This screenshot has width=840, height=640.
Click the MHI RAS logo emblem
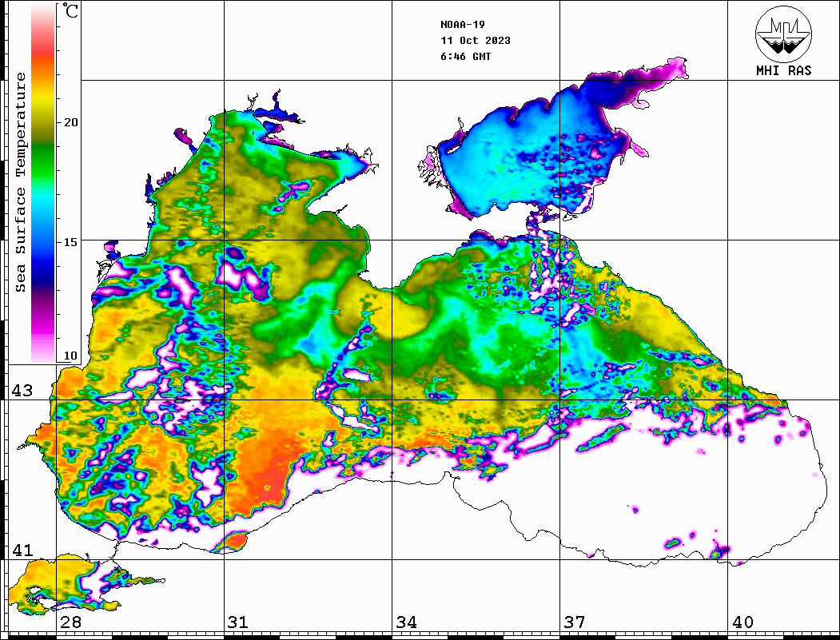pos(783,34)
